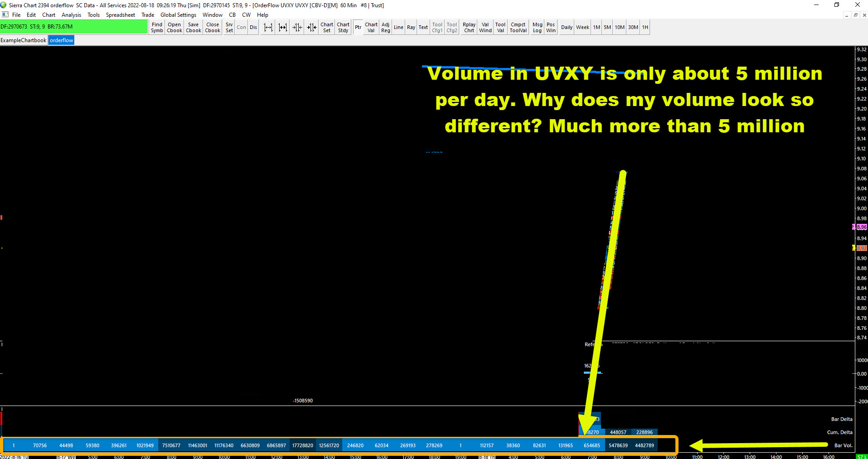Open the Spreadsheet menu
The height and width of the screenshot is (459, 868).
tap(121, 15)
